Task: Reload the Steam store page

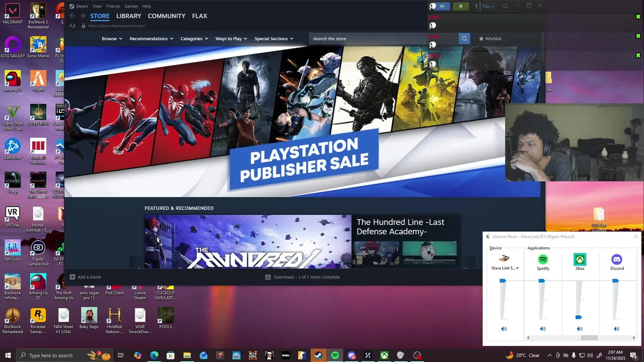Action: click(73, 26)
